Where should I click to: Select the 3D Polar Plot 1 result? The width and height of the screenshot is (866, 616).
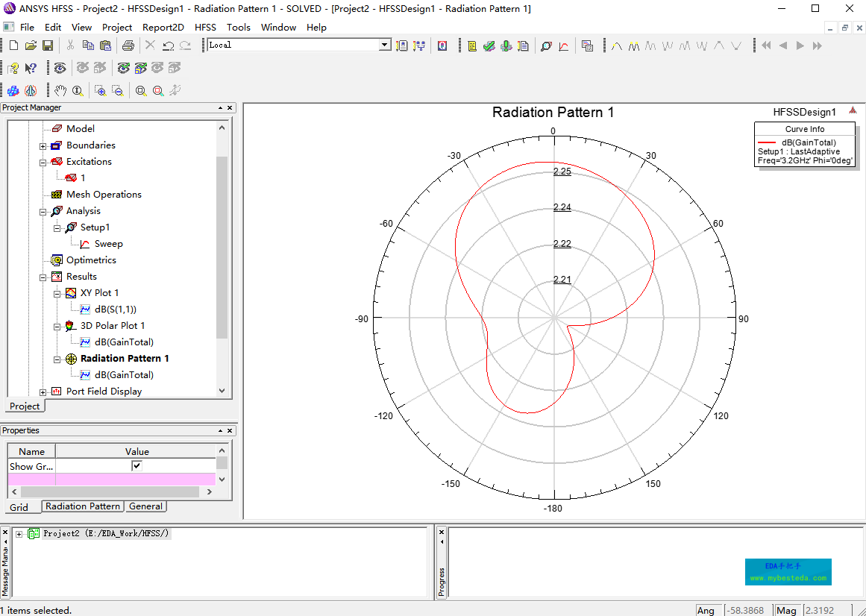(x=112, y=326)
